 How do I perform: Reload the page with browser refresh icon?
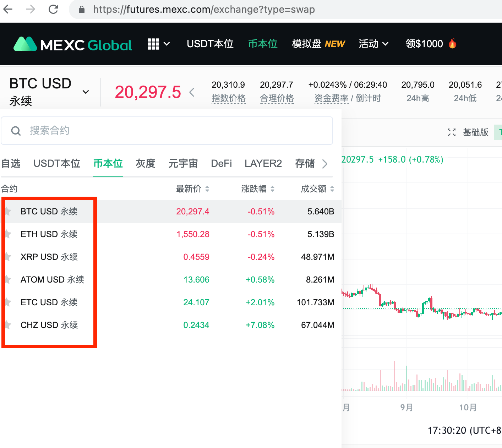(54, 9)
